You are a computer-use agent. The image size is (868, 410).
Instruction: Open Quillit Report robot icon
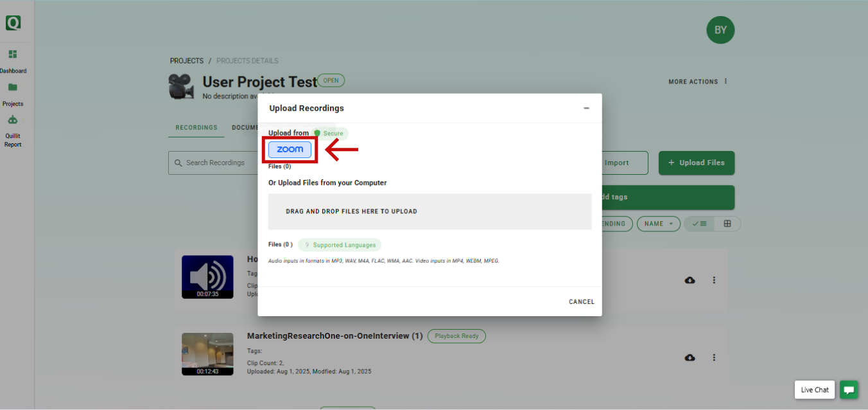pos(13,120)
